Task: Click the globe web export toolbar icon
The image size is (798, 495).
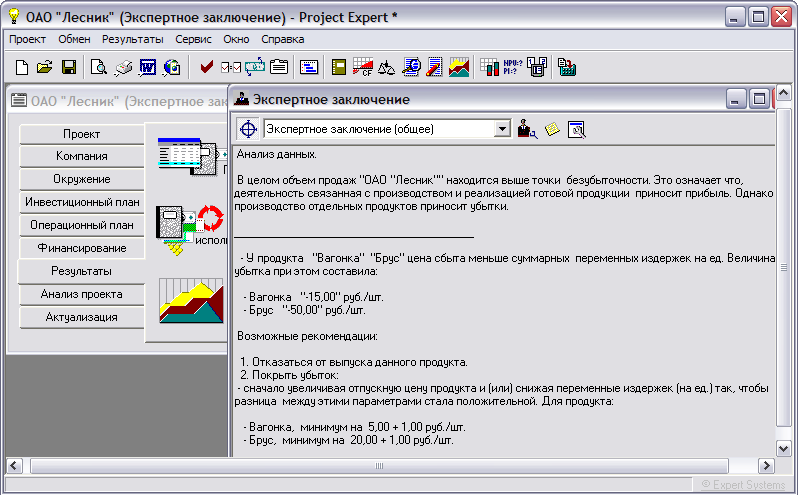Action: point(172,67)
